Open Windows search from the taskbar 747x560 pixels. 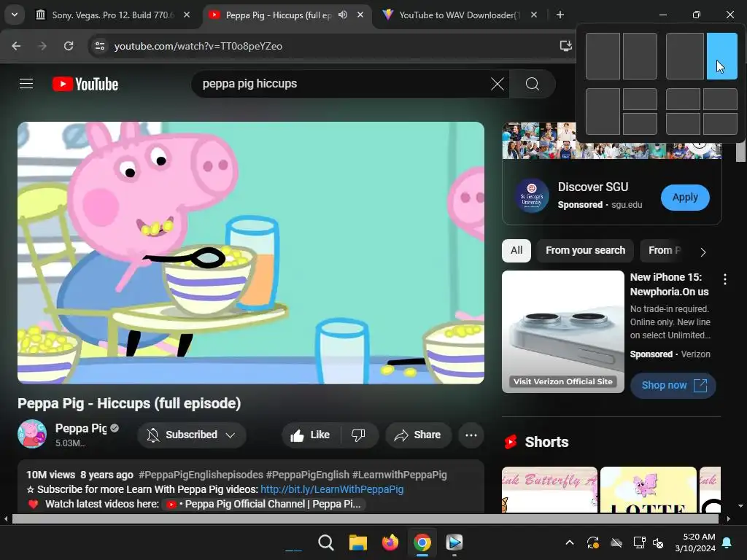(326, 542)
